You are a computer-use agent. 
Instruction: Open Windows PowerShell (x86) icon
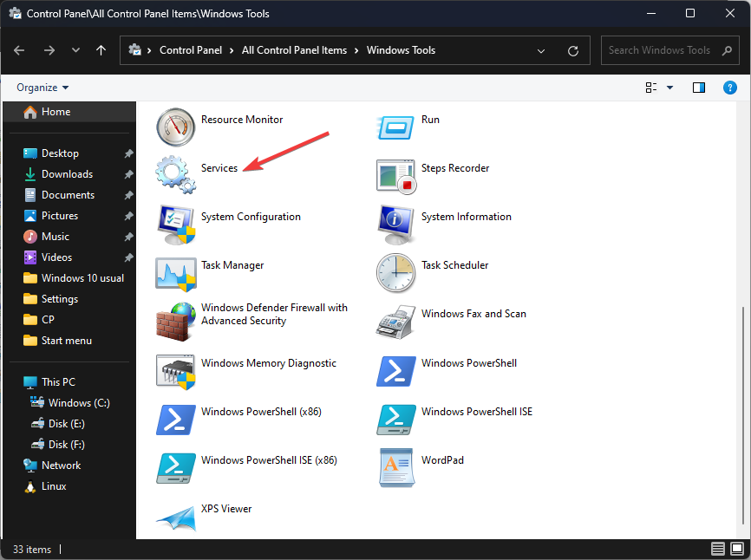pyautogui.click(x=176, y=420)
